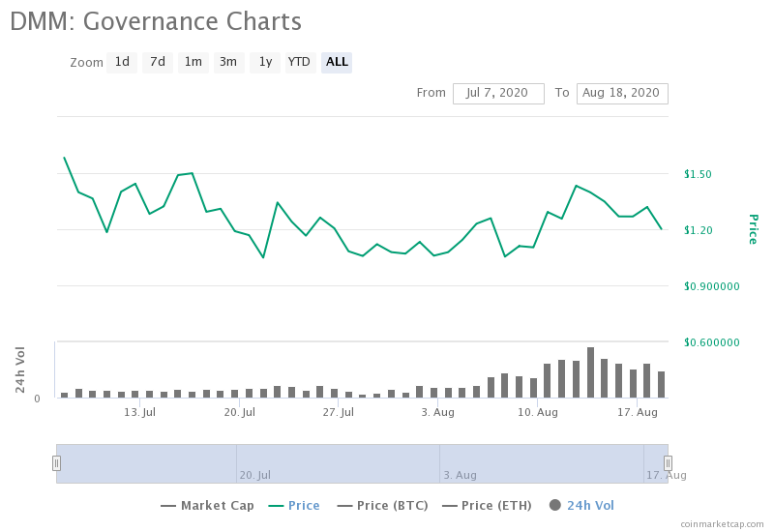Choose the 3m zoom option
774x532 pixels.
[228, 62]
